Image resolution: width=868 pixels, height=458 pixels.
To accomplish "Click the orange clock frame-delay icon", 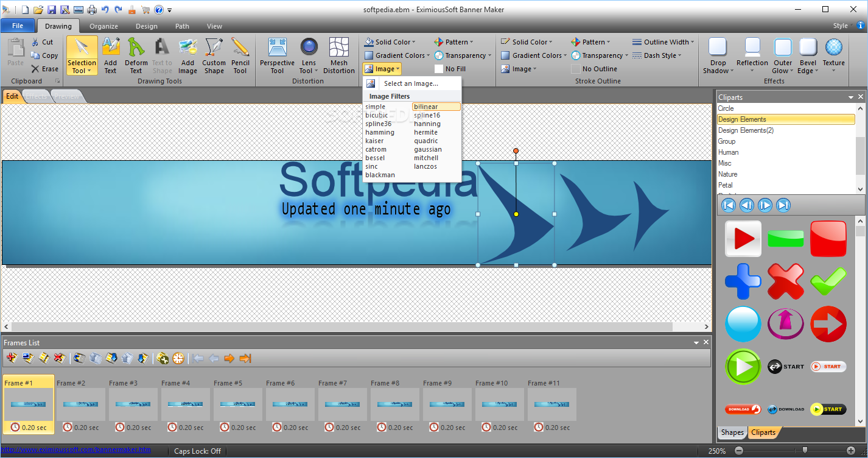I will pos(178,358).
